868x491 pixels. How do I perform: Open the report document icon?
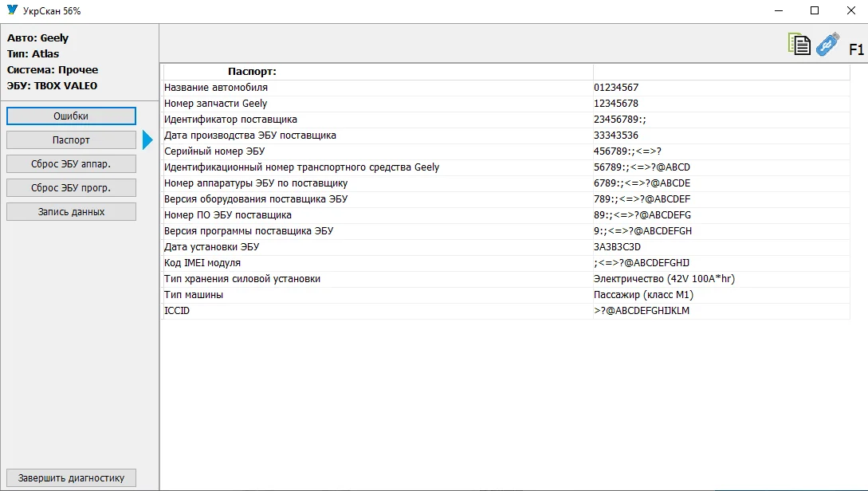(799, 45)
